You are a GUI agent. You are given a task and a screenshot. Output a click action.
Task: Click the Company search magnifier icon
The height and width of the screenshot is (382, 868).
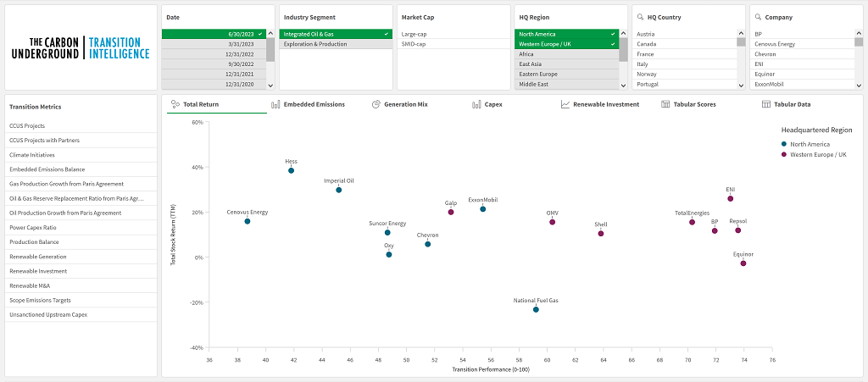[x=758, y=17]
